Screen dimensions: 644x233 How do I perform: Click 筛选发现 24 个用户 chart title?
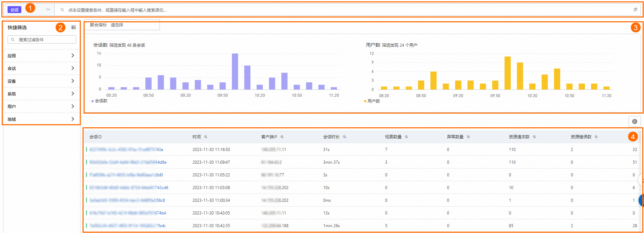click(400, 45)
